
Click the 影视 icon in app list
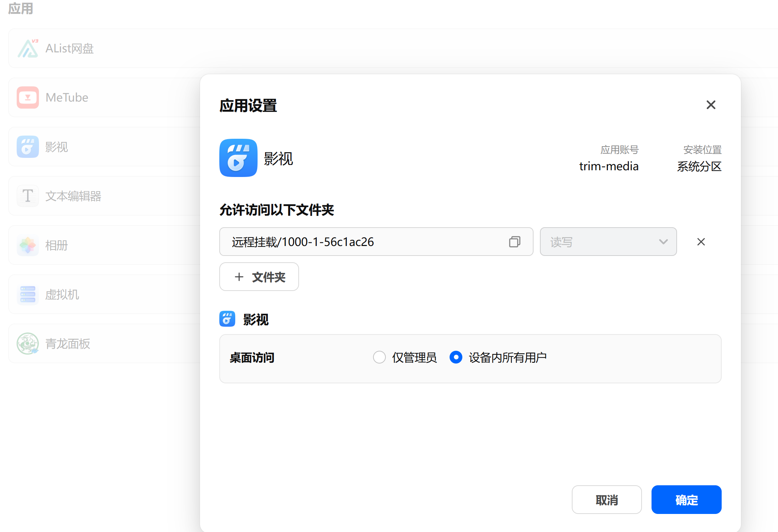[x=28, y=147]
